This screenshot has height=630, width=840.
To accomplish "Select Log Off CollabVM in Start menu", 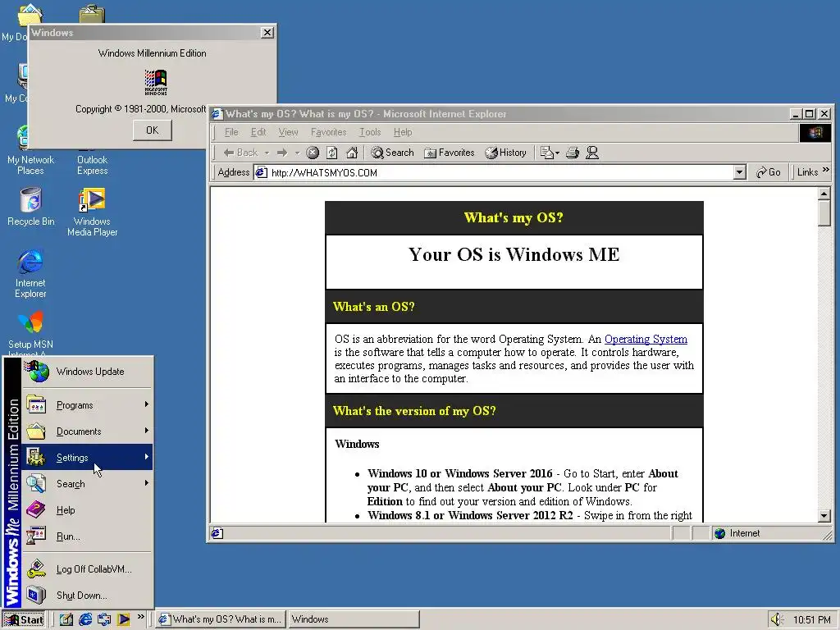I will click(87, 569).
